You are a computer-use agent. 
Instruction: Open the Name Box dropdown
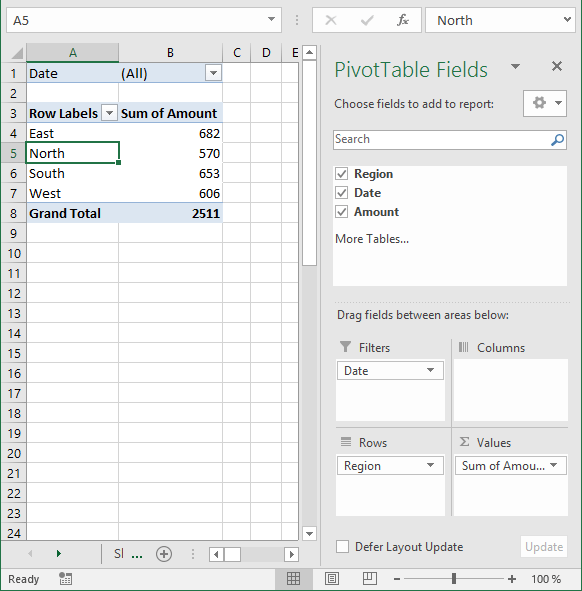271,19
